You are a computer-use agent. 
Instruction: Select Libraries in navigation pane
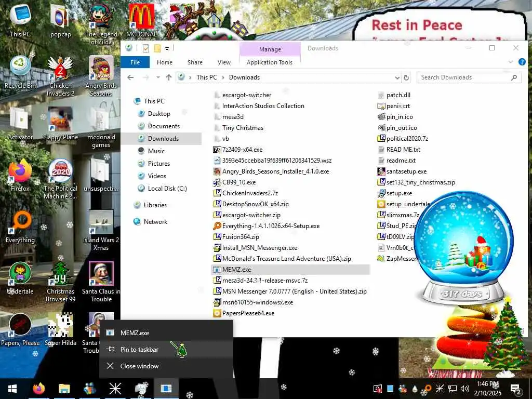click(155, 205)
